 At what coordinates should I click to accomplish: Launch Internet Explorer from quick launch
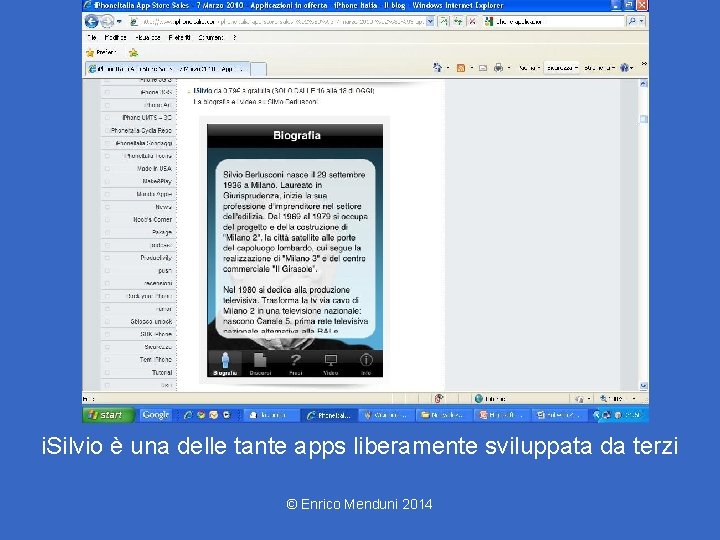187,415
